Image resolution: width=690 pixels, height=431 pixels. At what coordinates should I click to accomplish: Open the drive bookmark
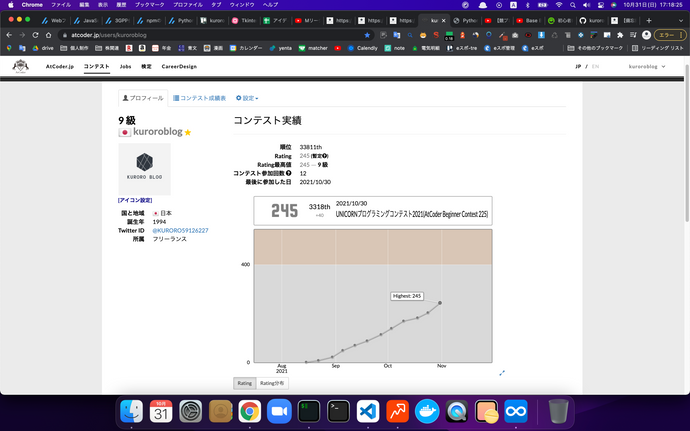pos(43,48)
